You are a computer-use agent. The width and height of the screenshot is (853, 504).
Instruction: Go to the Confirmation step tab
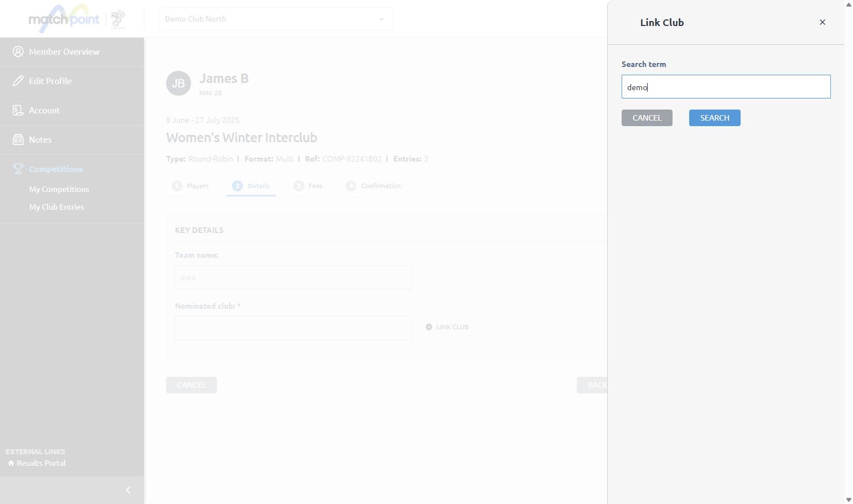coord(373,186)
